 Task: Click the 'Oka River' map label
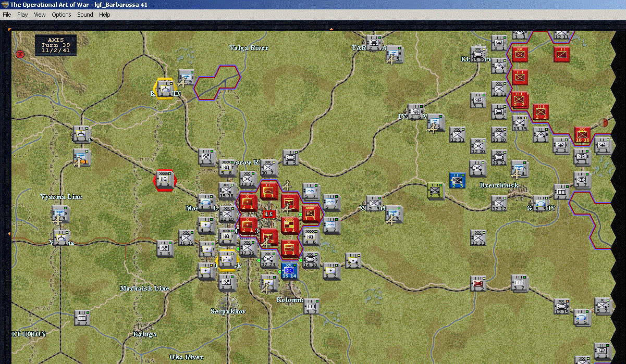(x=186, y=357)
